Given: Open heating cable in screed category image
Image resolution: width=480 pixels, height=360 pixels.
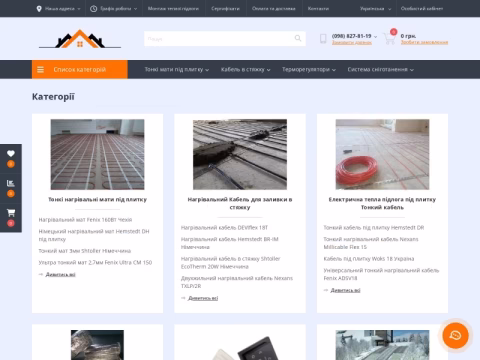Looking at the screenshot, I should pyautogui.click(x=240, y=154).
